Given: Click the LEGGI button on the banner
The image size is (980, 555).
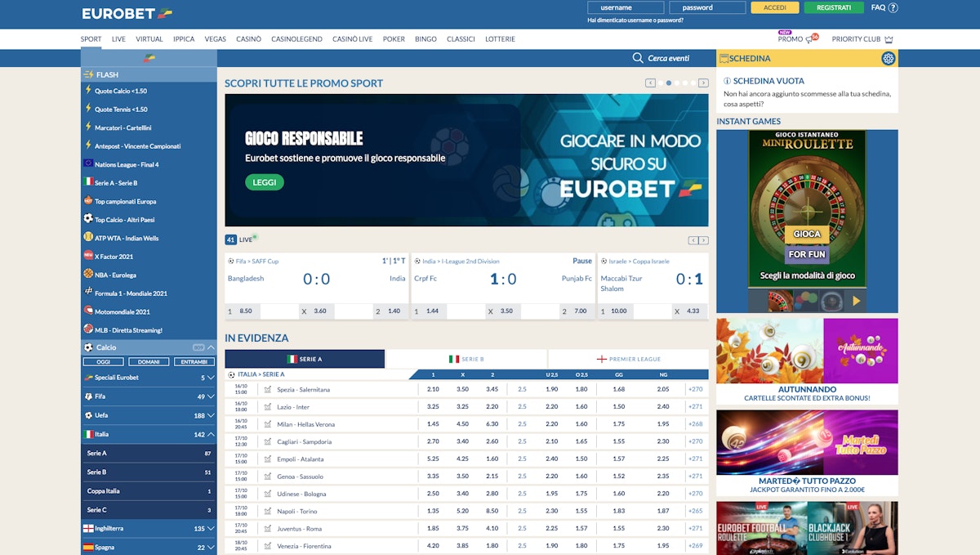Looking at the screenshot, I should click(x=265, y=182).
